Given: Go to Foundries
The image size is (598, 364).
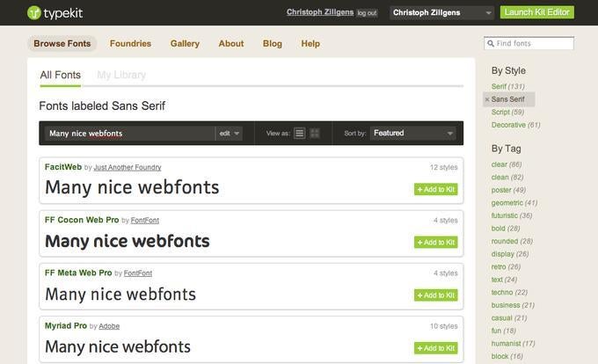Looking at the screenshot, I should tap(130, 43).
